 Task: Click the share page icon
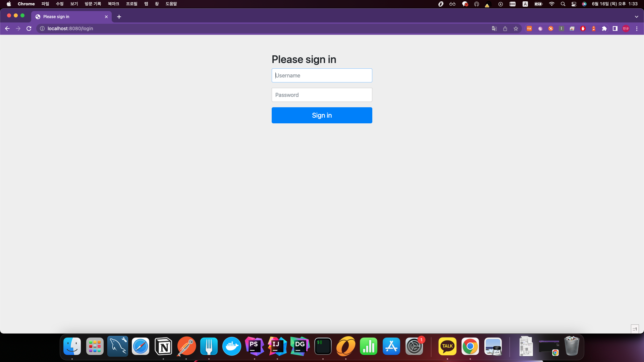click(x=505, y=28)
